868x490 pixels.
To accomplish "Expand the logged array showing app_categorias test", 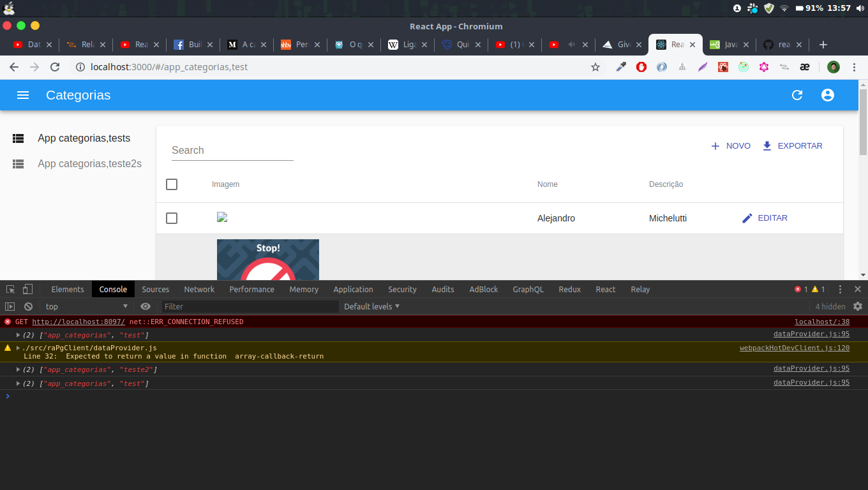I will 18,334.
